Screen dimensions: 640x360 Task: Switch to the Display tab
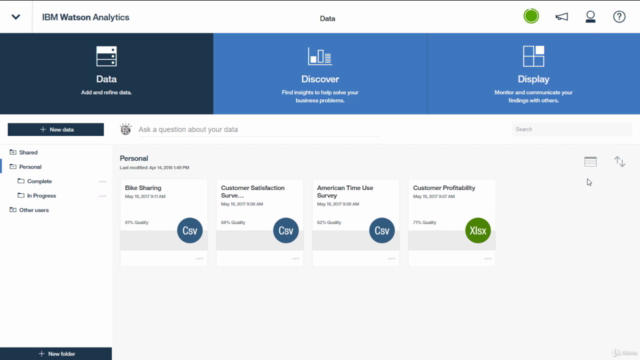533,73
